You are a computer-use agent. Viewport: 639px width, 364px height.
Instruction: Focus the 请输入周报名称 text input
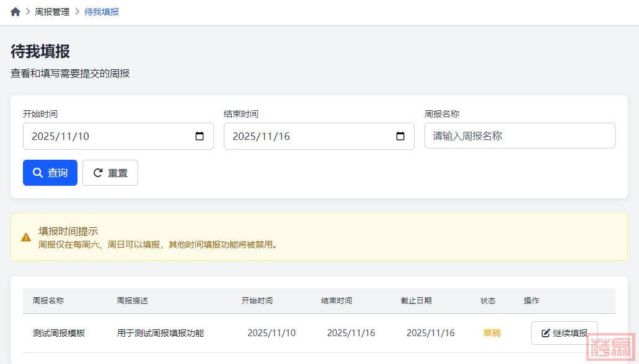pos(519,136)
